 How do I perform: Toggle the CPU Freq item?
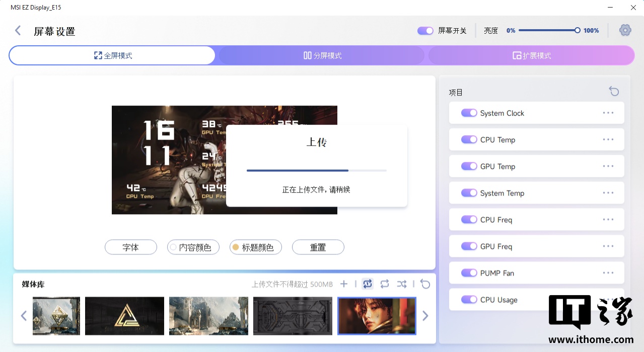[x=469, y=220]
